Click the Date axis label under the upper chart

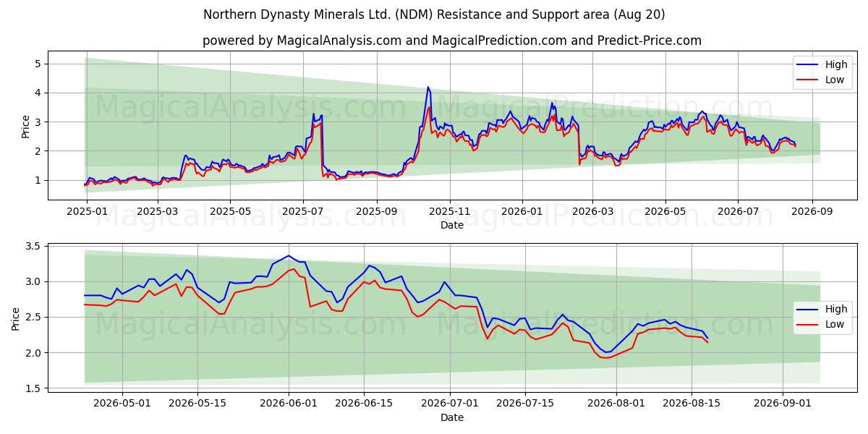point(452,226)
